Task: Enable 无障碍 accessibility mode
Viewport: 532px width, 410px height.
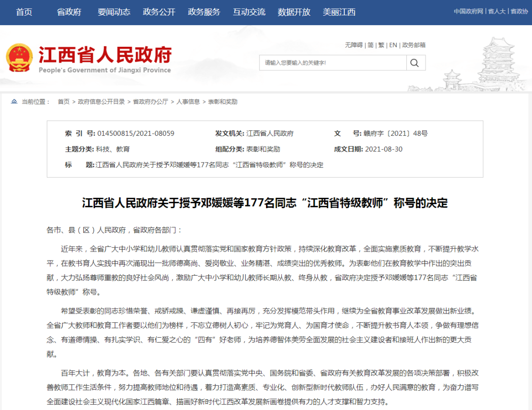Action: tap(354, 45)
